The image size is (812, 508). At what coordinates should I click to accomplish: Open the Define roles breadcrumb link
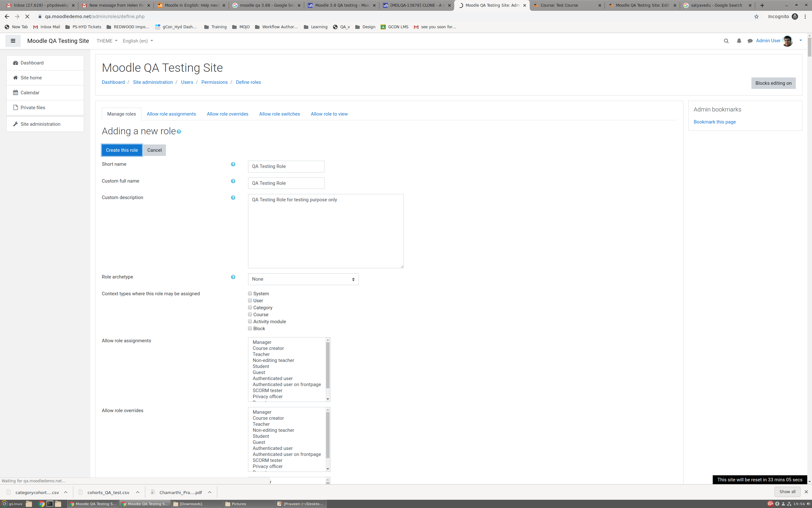coord(248,82)
